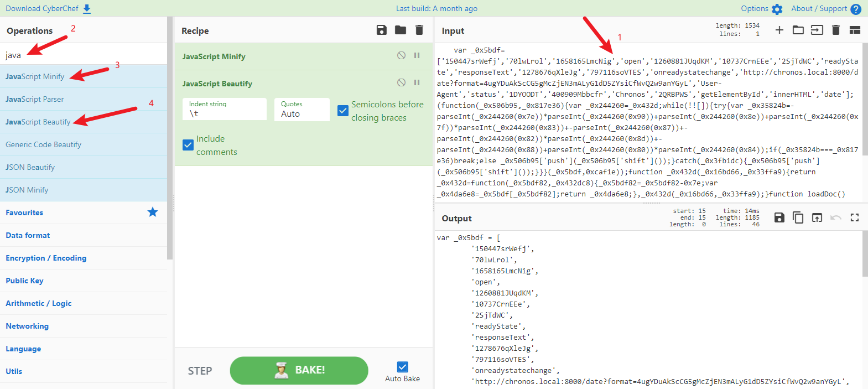This screenshot has height=389, width=868.
Task: Disable the JavaScript Beautify operation
Action: (x=401, y=82)
